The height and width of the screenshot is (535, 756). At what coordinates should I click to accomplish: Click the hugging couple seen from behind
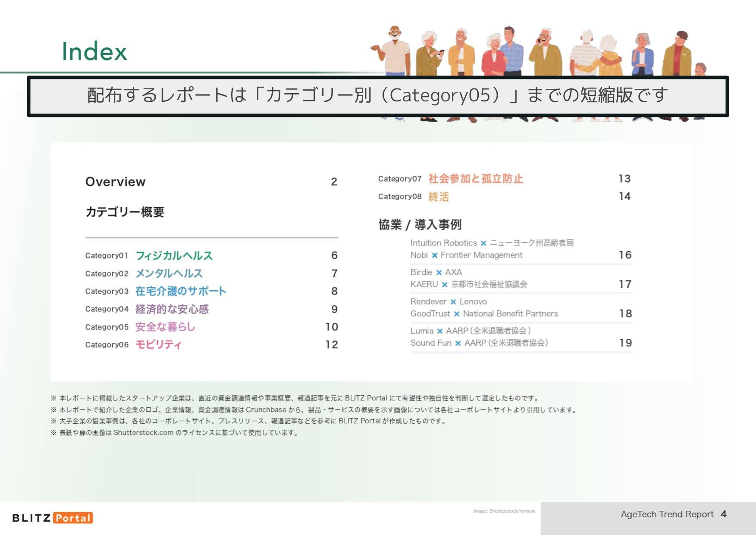click(x=596, y=53)
